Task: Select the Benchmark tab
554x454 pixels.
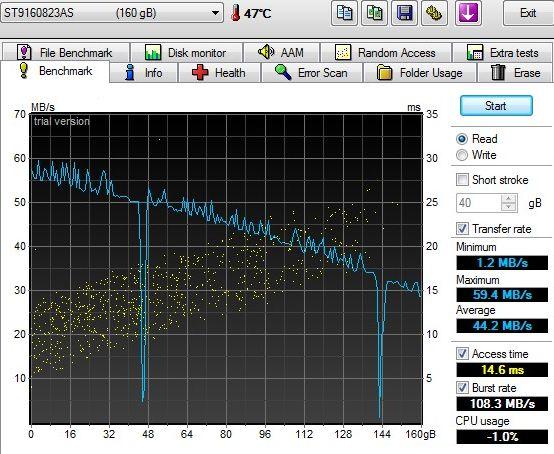Action: click(55, 71)
